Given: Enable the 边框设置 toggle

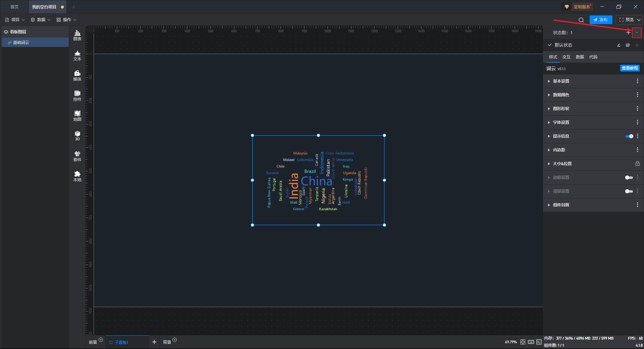Looking at the screenshot, I should pos(629,178).
